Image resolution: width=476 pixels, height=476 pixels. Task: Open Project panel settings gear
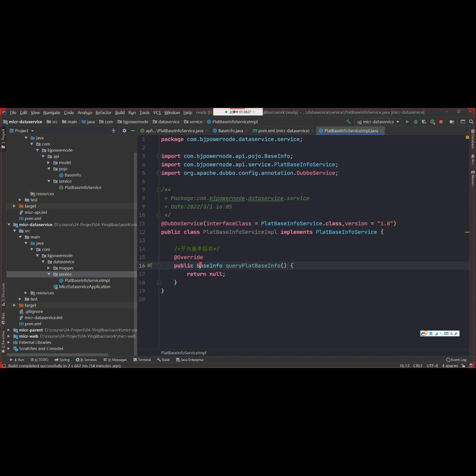(124, 131)
